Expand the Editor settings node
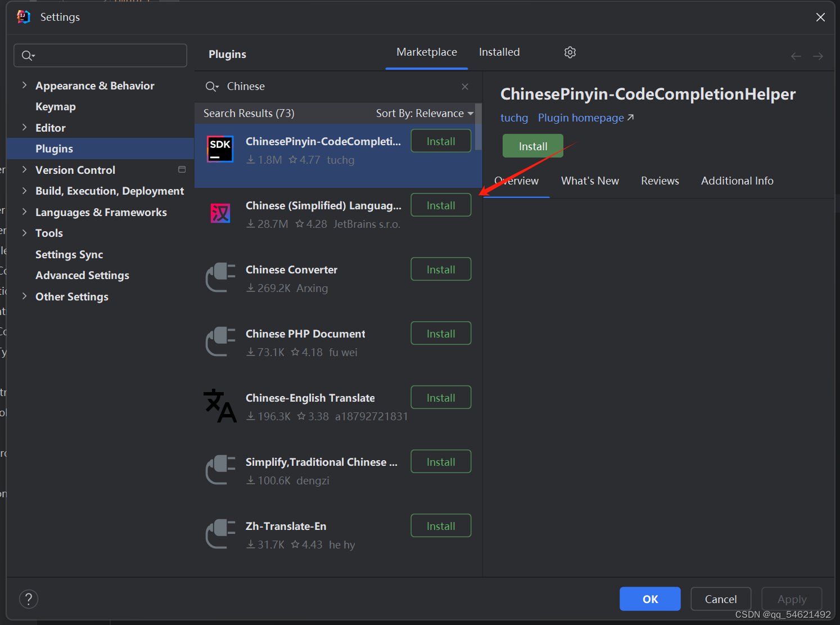840x625 pixels. [24, 127]
